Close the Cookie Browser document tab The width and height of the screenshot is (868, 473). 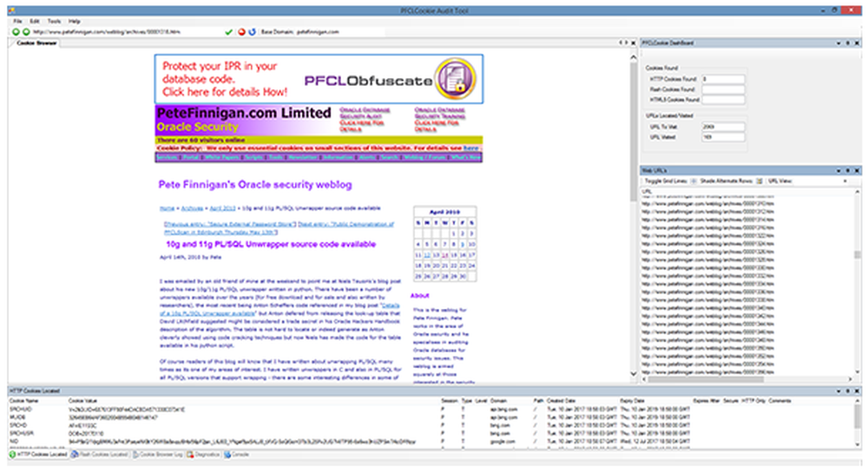634,43
